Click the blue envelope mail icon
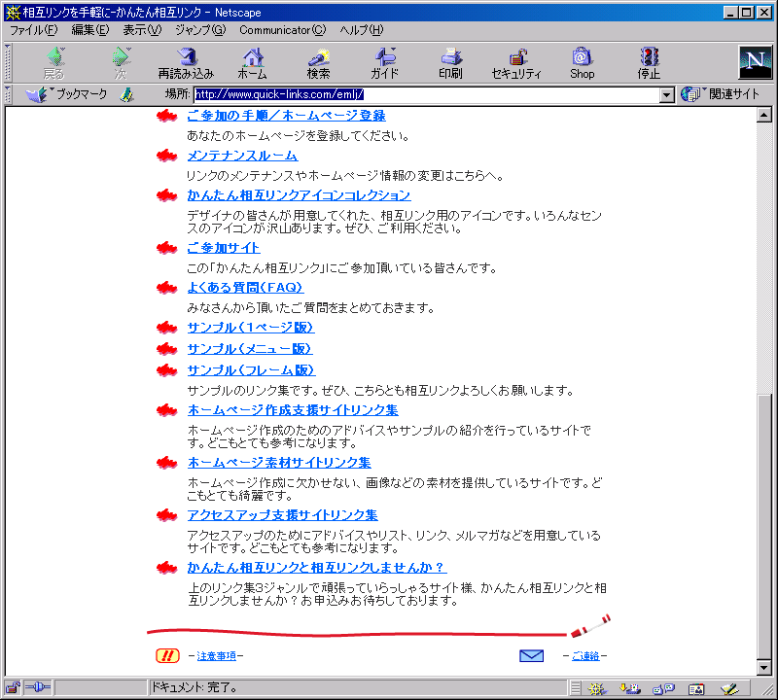The image size is (778, 700). [x=531, y=656]
